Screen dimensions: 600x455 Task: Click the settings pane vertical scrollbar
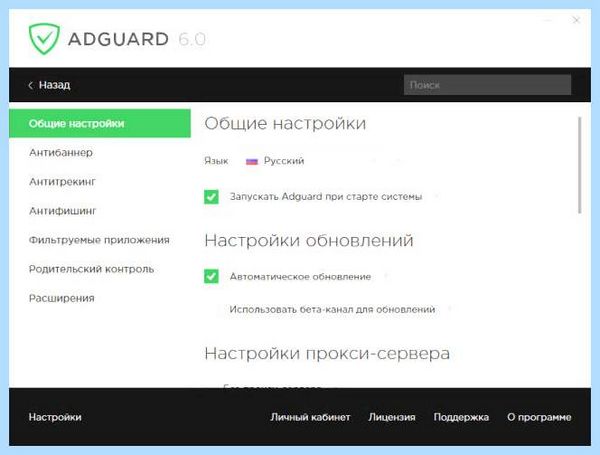click(580, 165)
